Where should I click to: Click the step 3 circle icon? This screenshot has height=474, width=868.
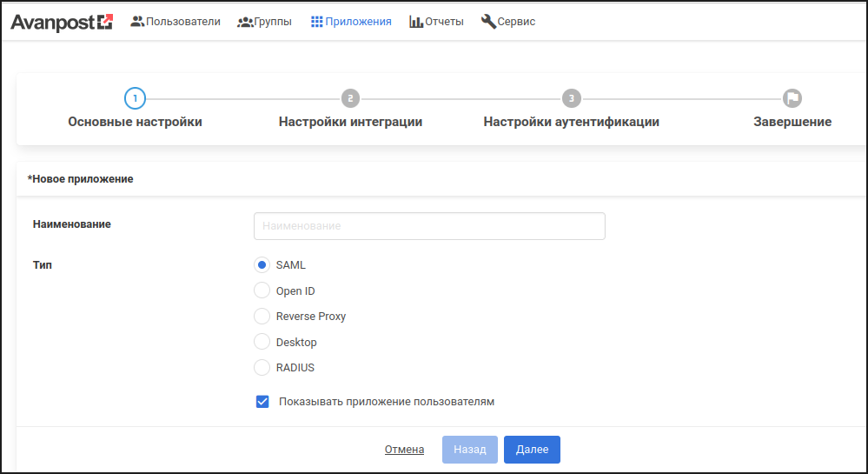[571, 97]
